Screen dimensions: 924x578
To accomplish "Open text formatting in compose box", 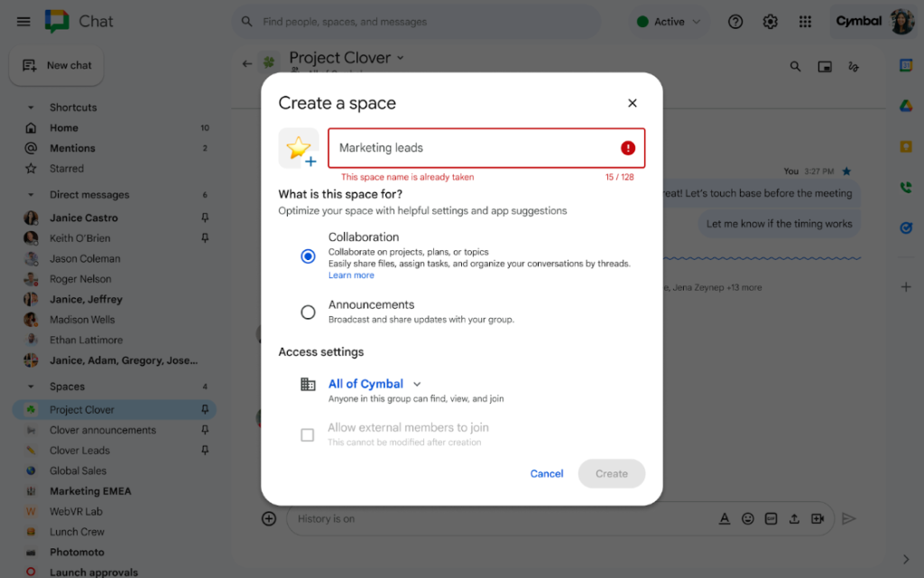I will point(725,518).
